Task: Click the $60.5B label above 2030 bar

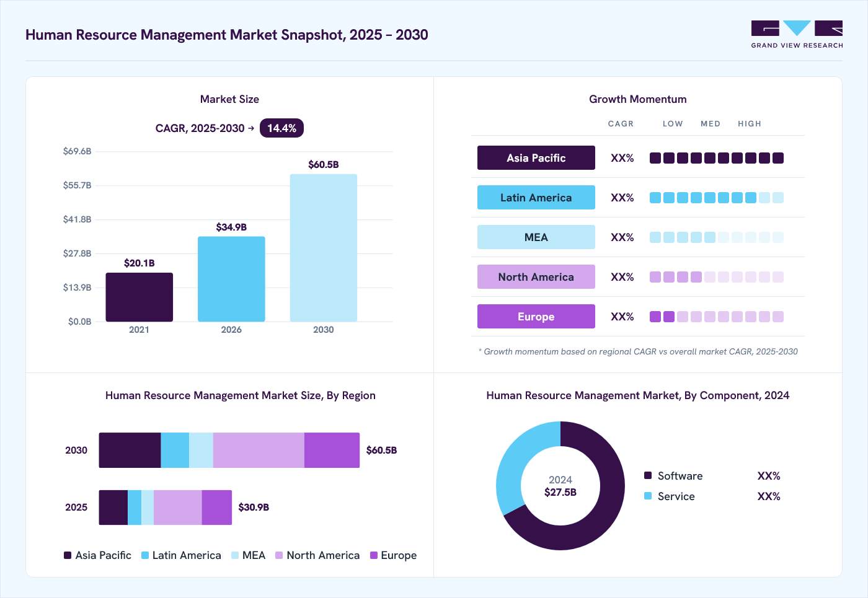Action: pyautogui.click(x=324, y=164)
